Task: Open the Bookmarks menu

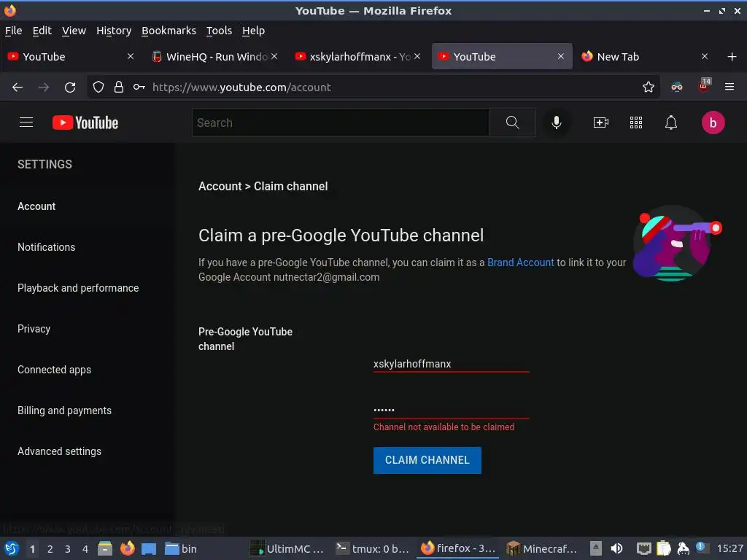Action: [169, 31]
